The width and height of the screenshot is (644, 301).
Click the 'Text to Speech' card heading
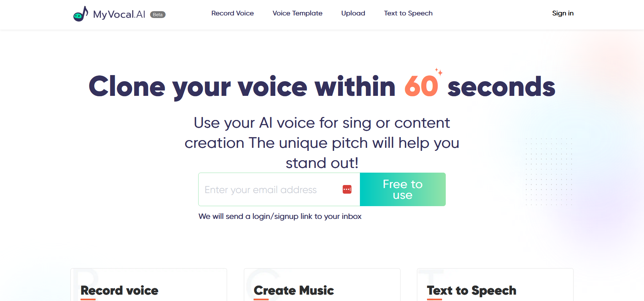(x=471, y=290)
